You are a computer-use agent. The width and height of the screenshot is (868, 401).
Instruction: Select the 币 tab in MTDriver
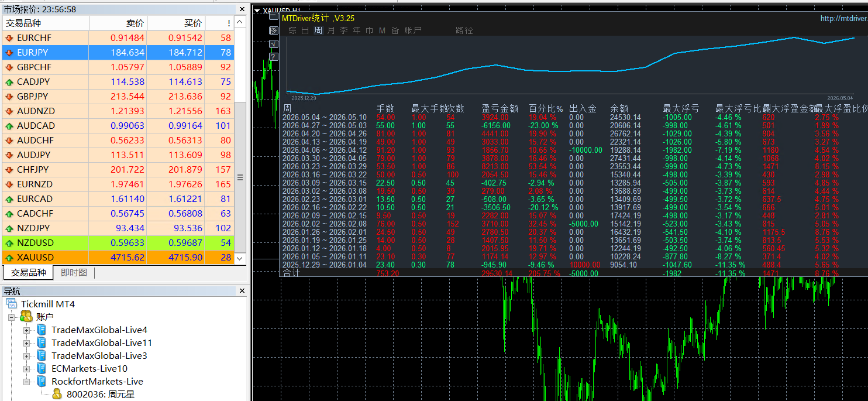(x=370, y=30)
